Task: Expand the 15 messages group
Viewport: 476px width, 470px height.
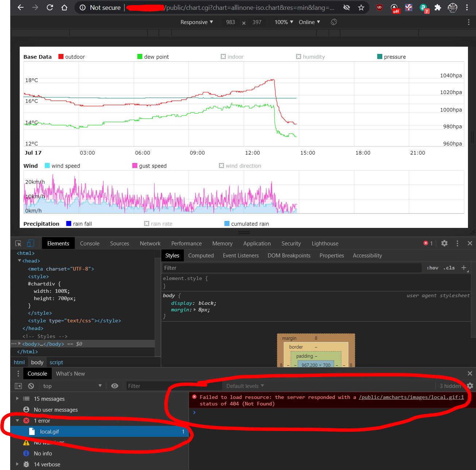Action: pyautogui.click(x=17, y=399)
